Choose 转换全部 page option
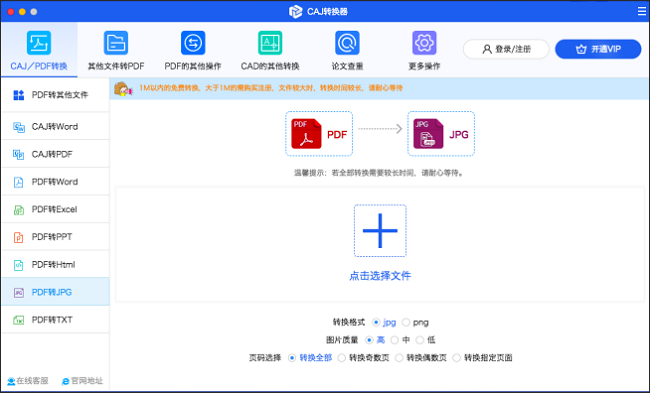The width and height of the screenshot is (650, 393). [x=292, y=358]
